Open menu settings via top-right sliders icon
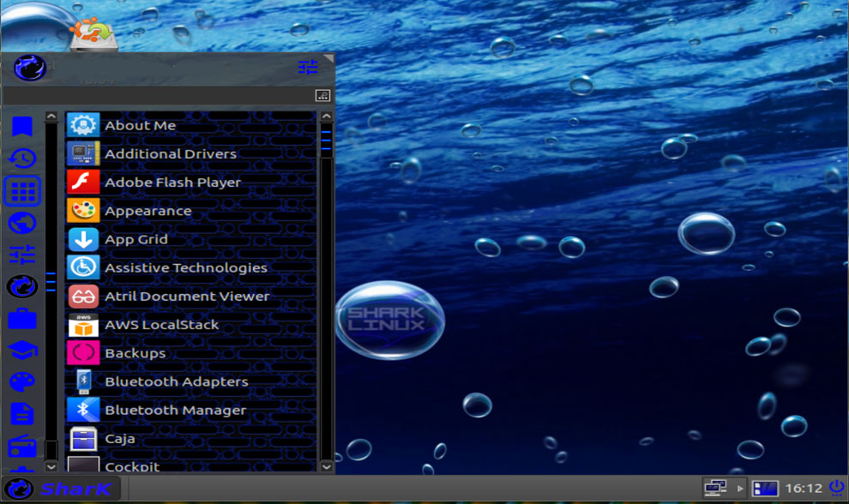The image size is (849, 504). 308,67
